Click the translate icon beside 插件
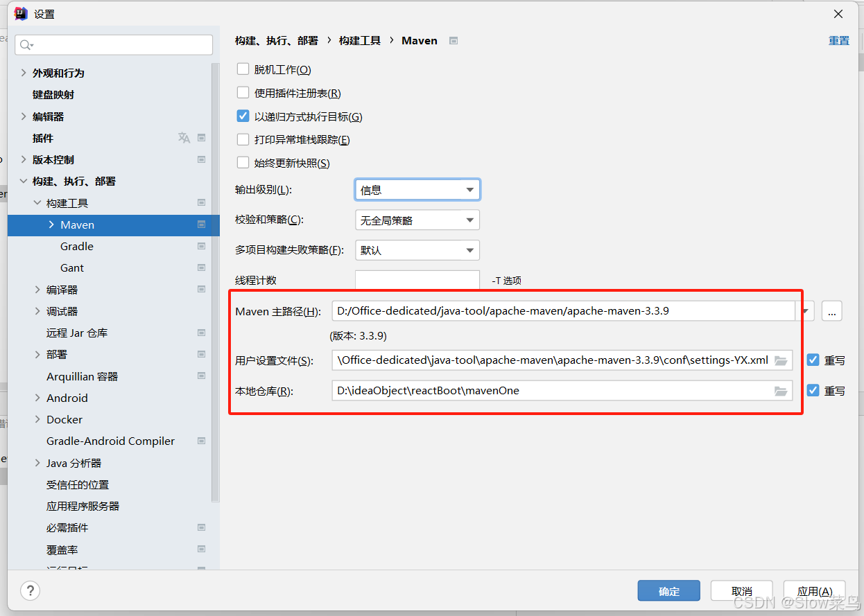Viewport: 864px width, 616px height. point(184,138)
